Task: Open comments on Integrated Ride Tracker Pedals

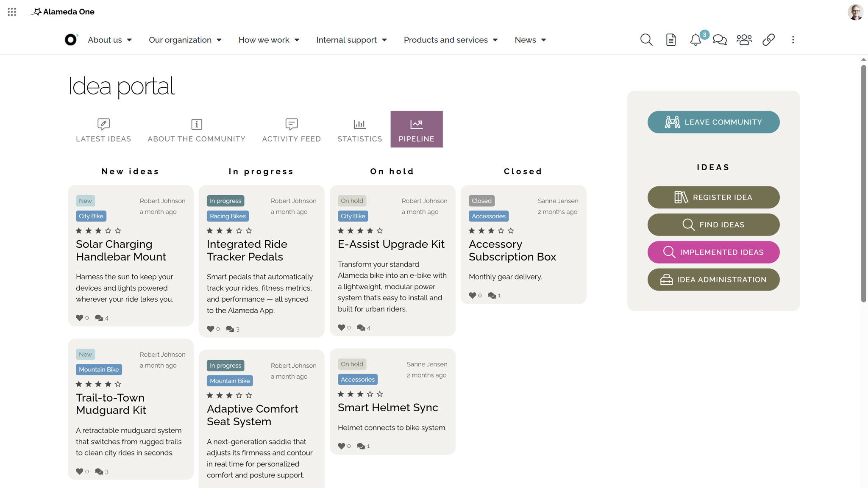Action: [x=231, y=329]
